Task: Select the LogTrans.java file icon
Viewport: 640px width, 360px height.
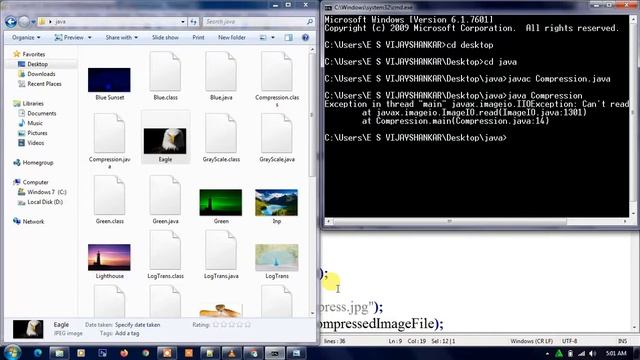Action: pyautogui.click(x=221, y=250)
